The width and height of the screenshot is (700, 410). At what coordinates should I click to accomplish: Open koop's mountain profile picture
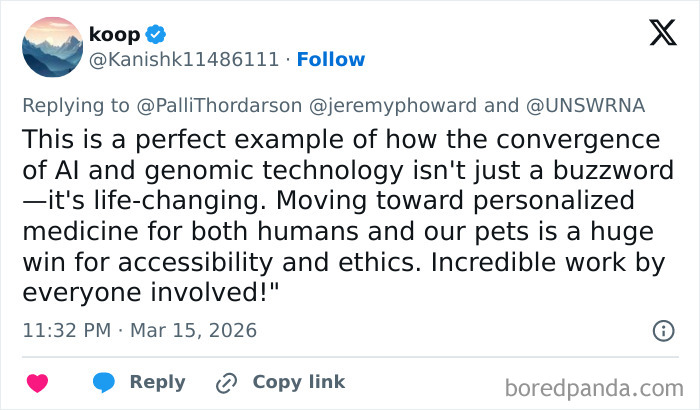53,46
